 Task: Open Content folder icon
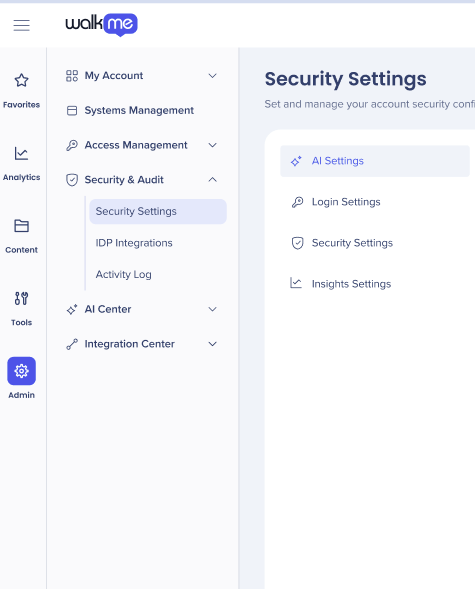21,226
